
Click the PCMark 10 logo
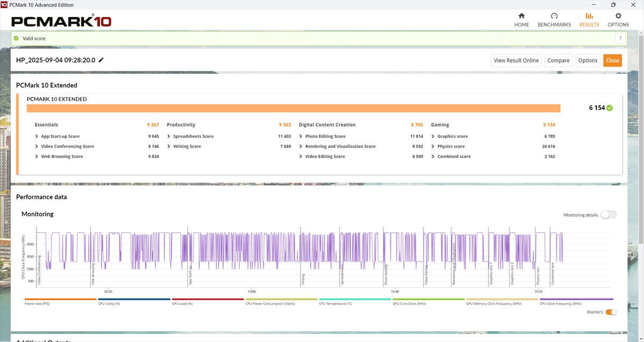61,21
